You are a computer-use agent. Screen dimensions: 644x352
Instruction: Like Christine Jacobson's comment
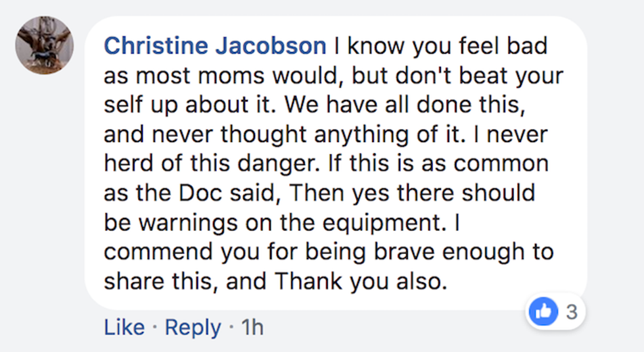point(123,327)
